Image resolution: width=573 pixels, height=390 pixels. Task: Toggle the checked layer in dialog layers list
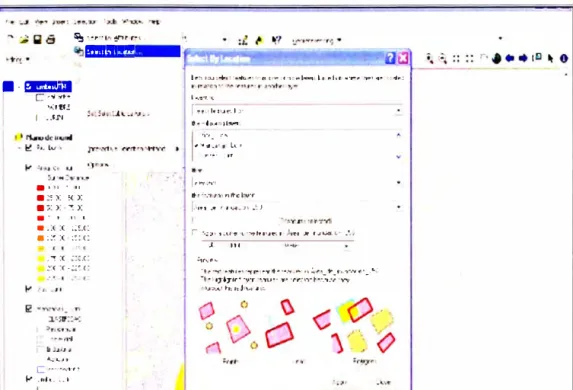(x=197, y=145)
